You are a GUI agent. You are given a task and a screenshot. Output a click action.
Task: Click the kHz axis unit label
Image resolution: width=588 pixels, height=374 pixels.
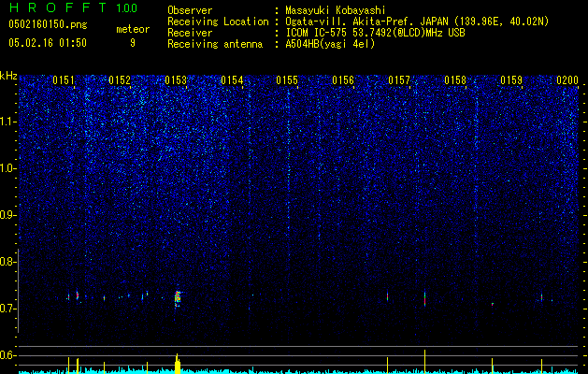(x=8, y=76)
